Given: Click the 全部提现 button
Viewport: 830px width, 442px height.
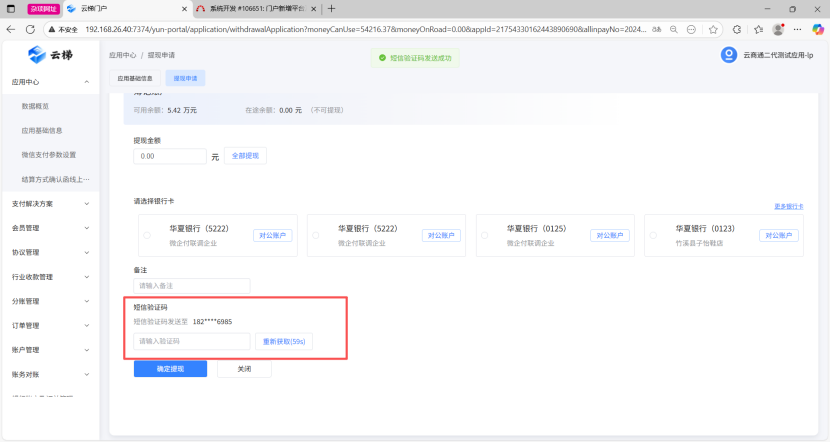Looking at the screenshot, I should (245, 156).
